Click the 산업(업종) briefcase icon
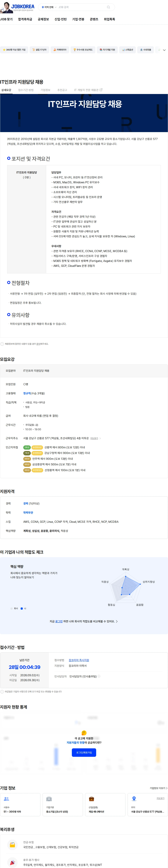Viewport: 168px width, 868px height. tap(91, 799)
